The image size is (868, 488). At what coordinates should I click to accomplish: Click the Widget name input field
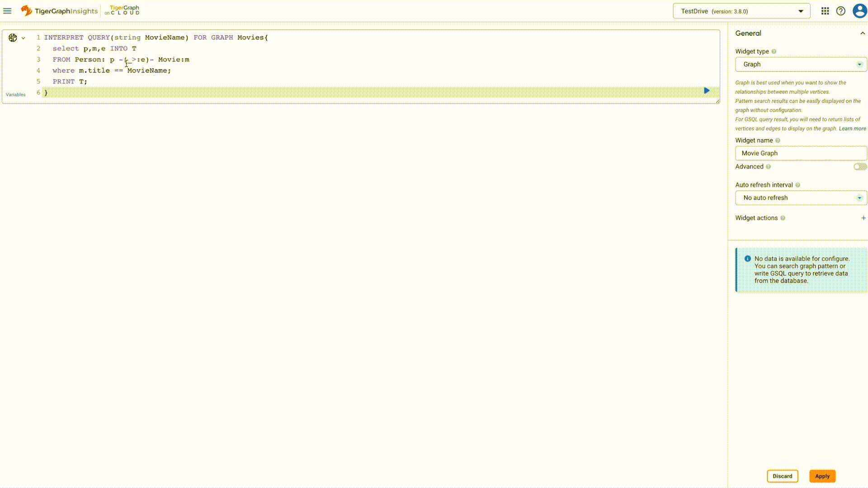pos(800,153)
